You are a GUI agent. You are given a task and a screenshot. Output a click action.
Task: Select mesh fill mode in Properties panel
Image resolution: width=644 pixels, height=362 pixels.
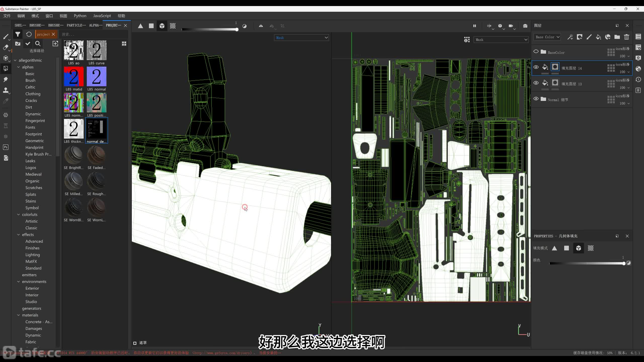(578, 248)
